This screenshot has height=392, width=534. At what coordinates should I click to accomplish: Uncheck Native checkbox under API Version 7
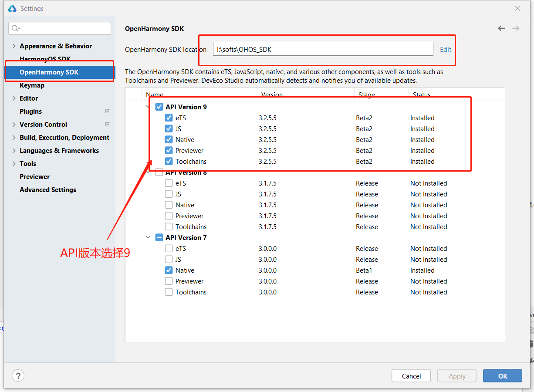169,270
